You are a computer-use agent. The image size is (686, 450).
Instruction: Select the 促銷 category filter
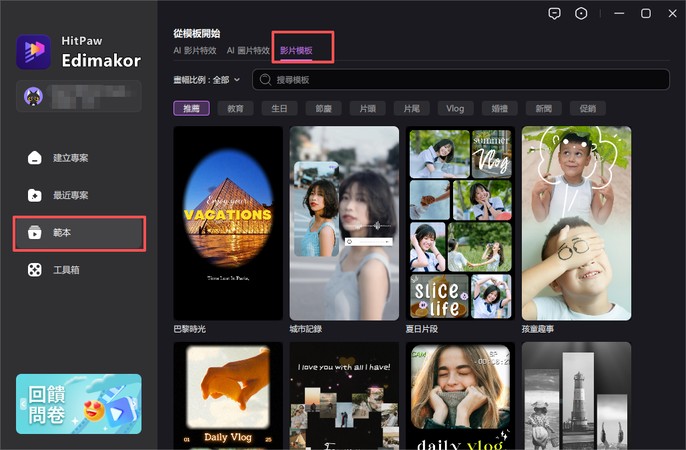pos(588,108)
